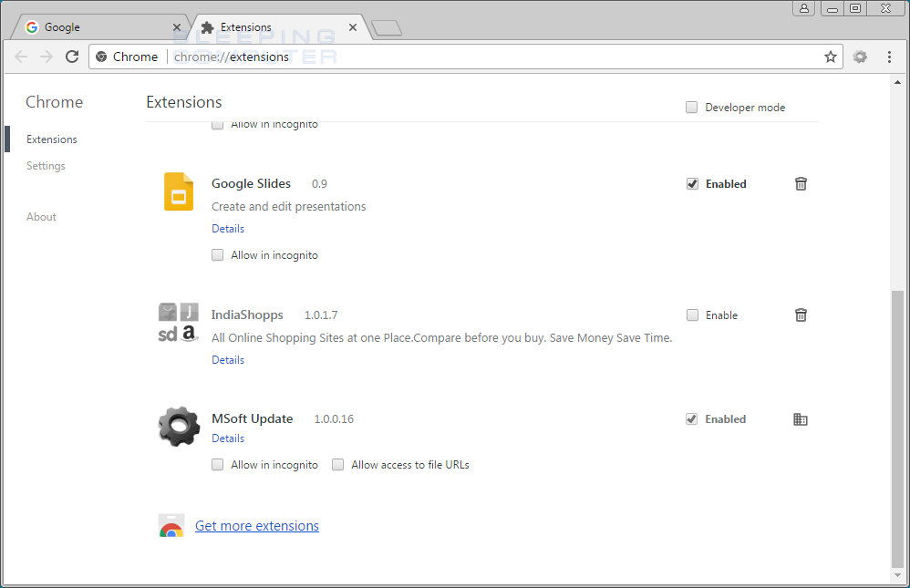Close the Extensions tab

click(352, 27)
